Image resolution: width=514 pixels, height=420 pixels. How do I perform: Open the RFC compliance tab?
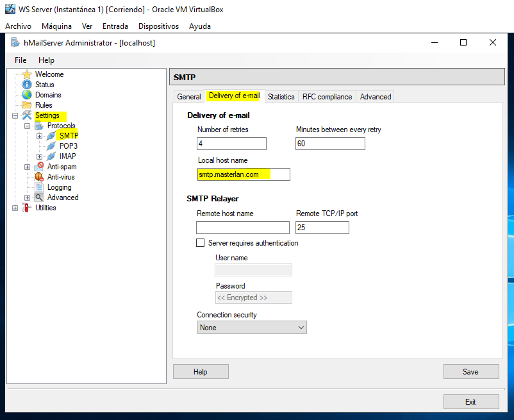point(327,97)
